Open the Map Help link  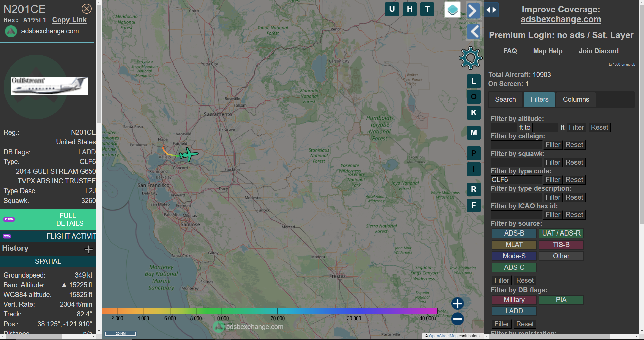[x=548, y=51]
